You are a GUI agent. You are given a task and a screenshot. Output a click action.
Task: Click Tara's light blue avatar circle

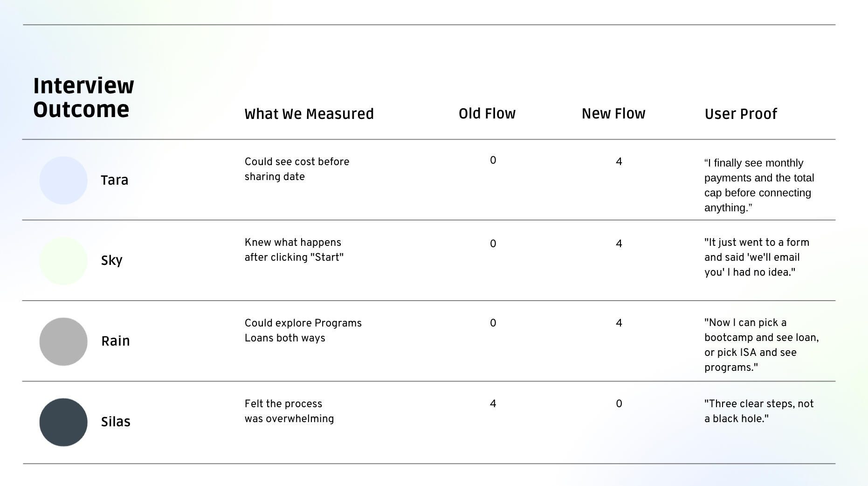(63, 181)
